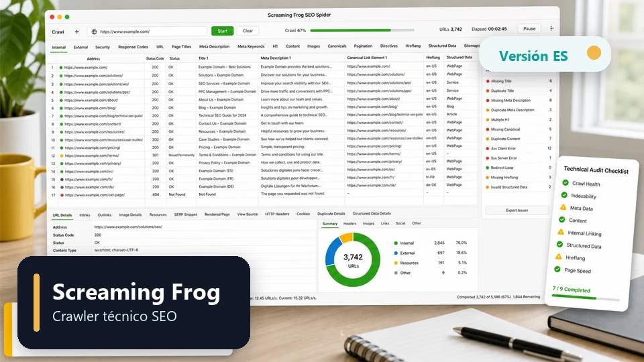Image resolution: width=644 pixels, height=362 pixels.
Task: Click the URL input field with example.com
Action: click(x=147, y=32)
